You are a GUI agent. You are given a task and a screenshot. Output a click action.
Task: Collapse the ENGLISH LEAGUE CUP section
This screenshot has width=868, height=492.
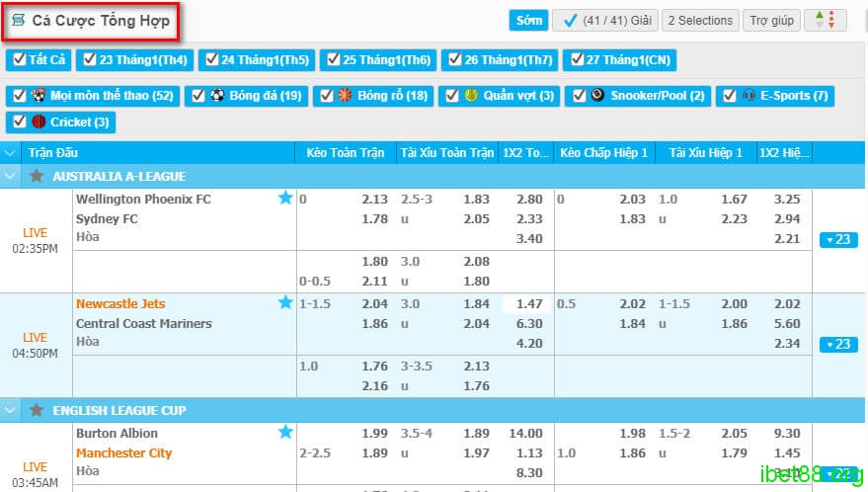click(x=10, y=411)
